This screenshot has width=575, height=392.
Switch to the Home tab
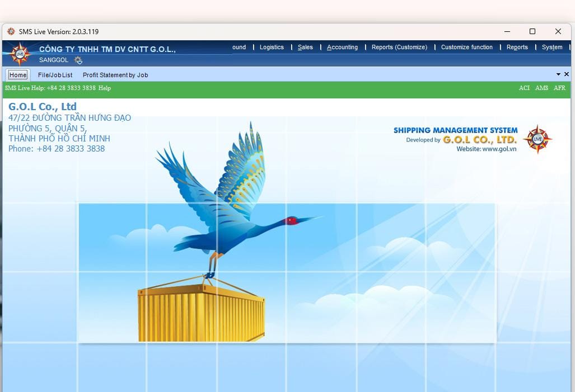click(x=18, y=75)
